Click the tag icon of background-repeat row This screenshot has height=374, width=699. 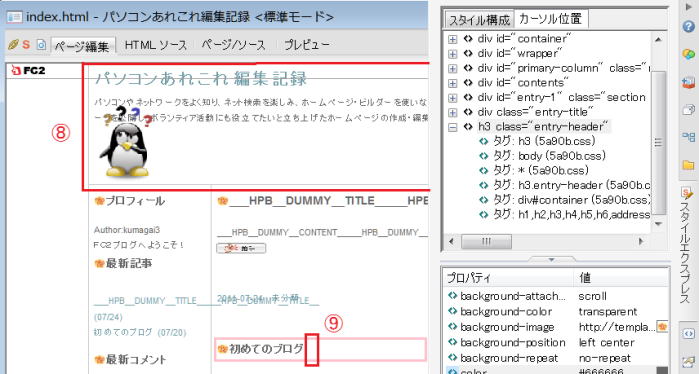coord(453,358)
